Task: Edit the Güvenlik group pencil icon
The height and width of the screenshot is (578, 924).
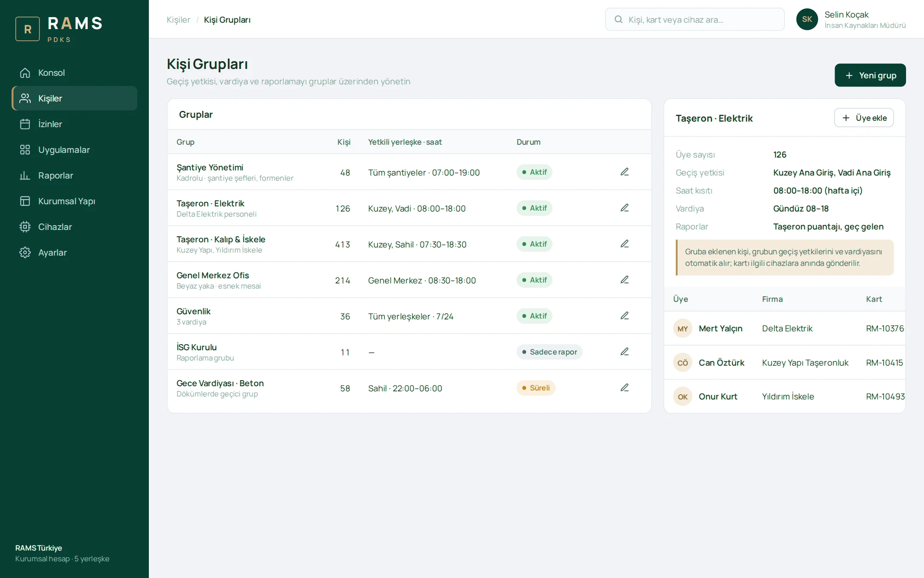Action: pos(625,316)
